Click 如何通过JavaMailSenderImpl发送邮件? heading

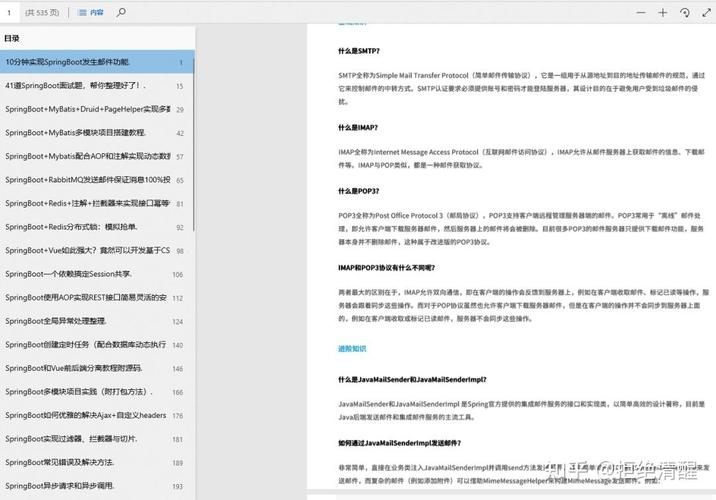pyautogui.click(x=400, y=443)
